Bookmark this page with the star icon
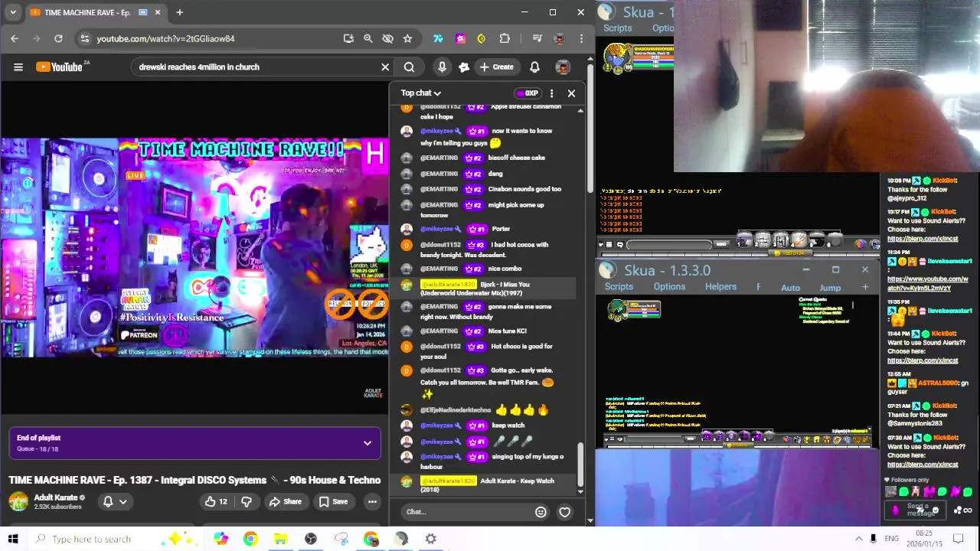This screenshot has width=980, height=551. (x=407, y=38)
